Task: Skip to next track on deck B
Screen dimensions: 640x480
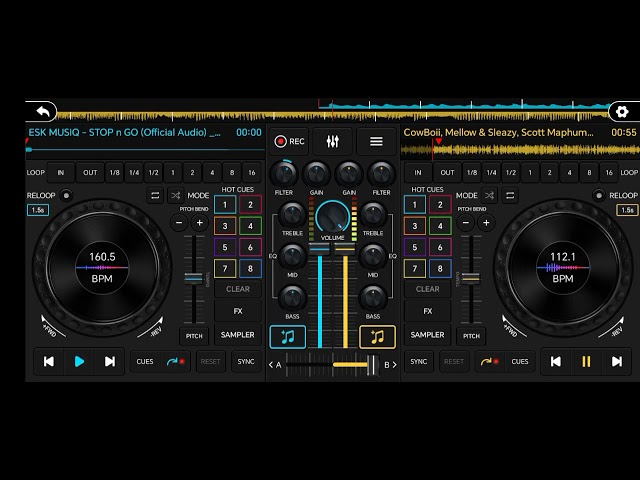Action: pyautogui.click(x=616, y=361)
